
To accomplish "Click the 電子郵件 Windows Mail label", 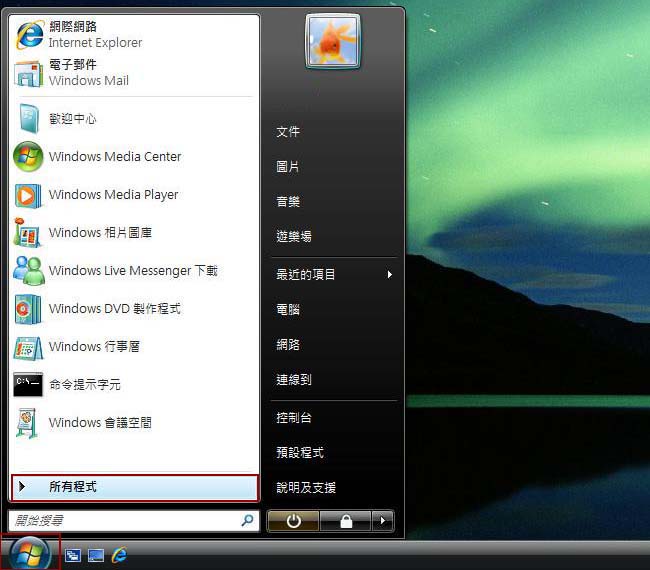I will coord(89,73).
